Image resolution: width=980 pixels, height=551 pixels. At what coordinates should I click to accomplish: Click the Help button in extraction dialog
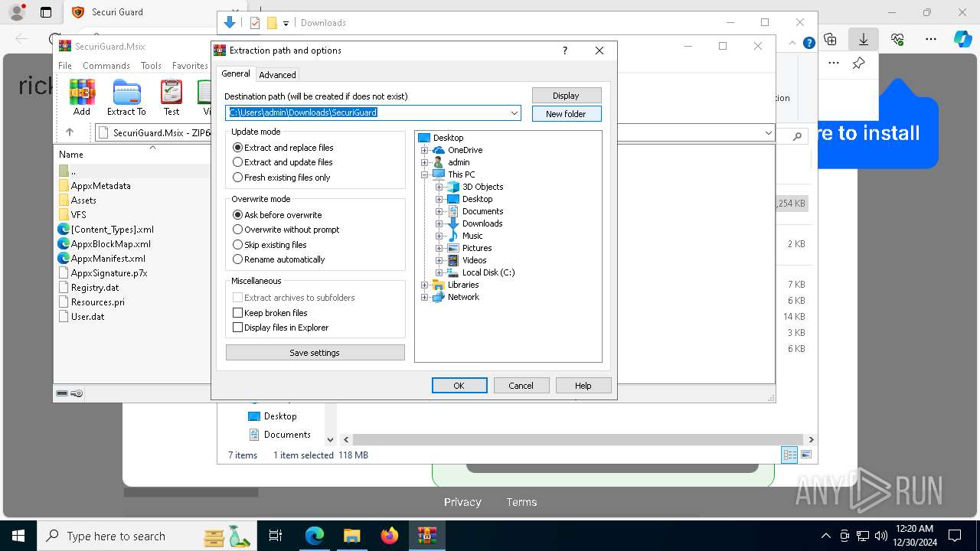[583, 386]
